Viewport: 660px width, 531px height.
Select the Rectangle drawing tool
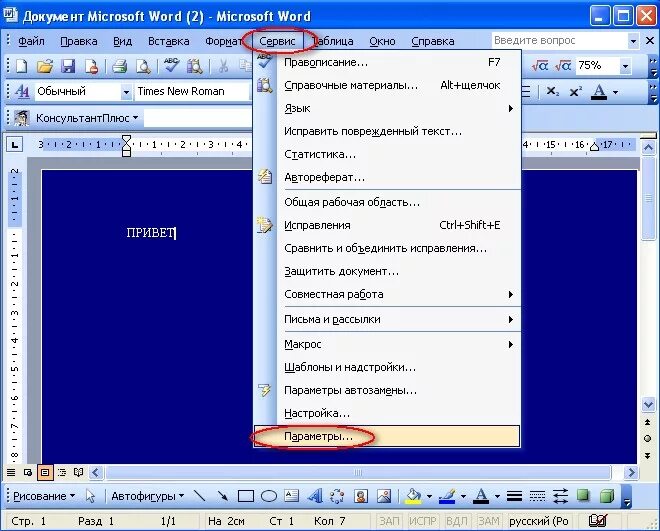point(246,496)
